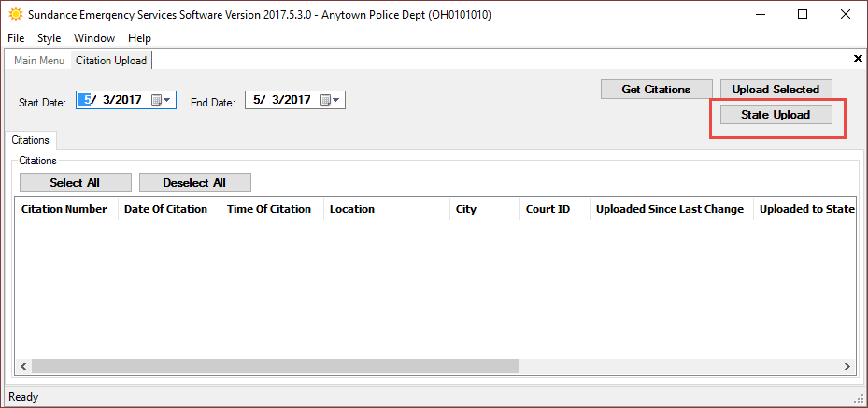Click Uploaded Since Last Change column header
Screen dimensions: 868x408
(x=672, y=209)
